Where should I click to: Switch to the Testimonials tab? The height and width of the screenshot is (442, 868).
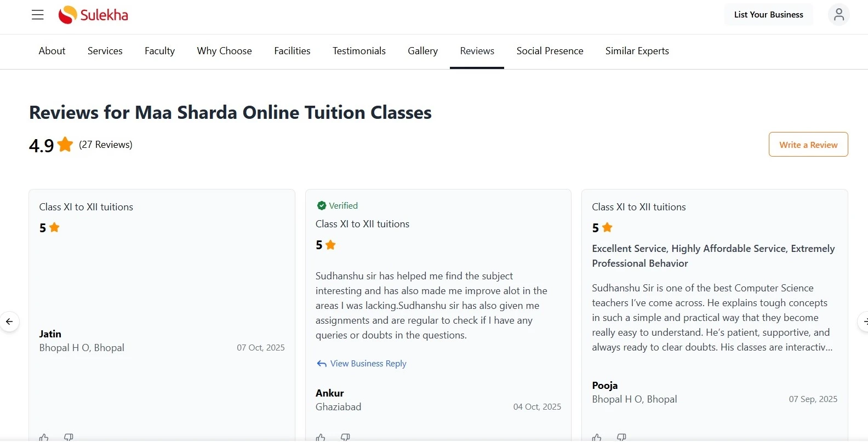pos(359,50)
